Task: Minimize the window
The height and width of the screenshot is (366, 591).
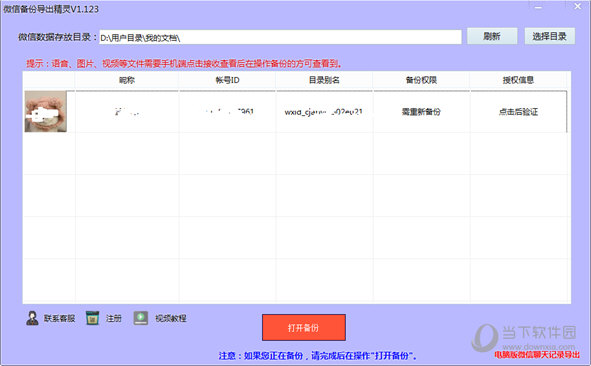Action: coord(538,7)
